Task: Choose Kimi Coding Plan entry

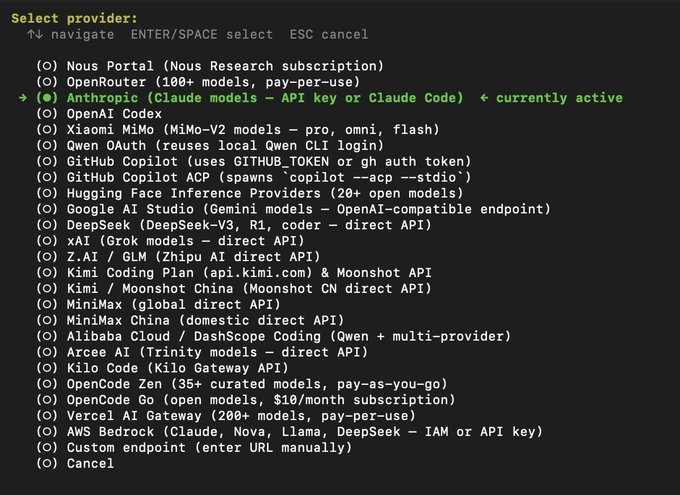Action: point(234,273)
